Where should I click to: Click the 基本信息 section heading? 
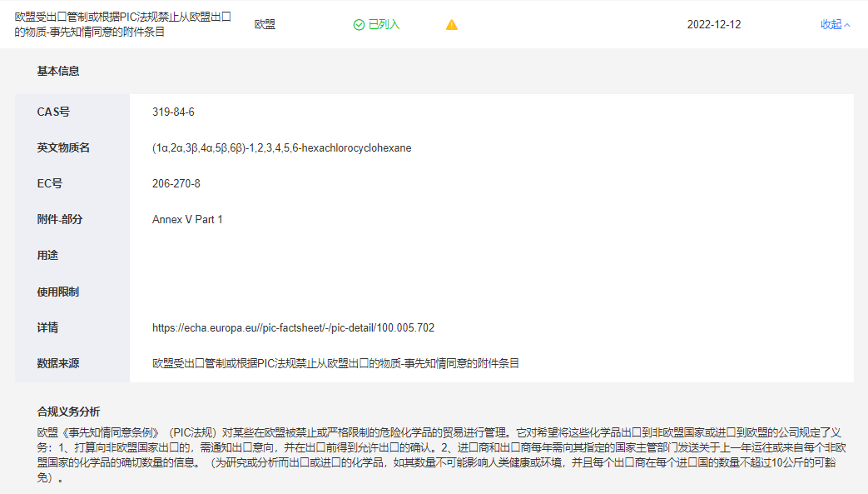58,72
